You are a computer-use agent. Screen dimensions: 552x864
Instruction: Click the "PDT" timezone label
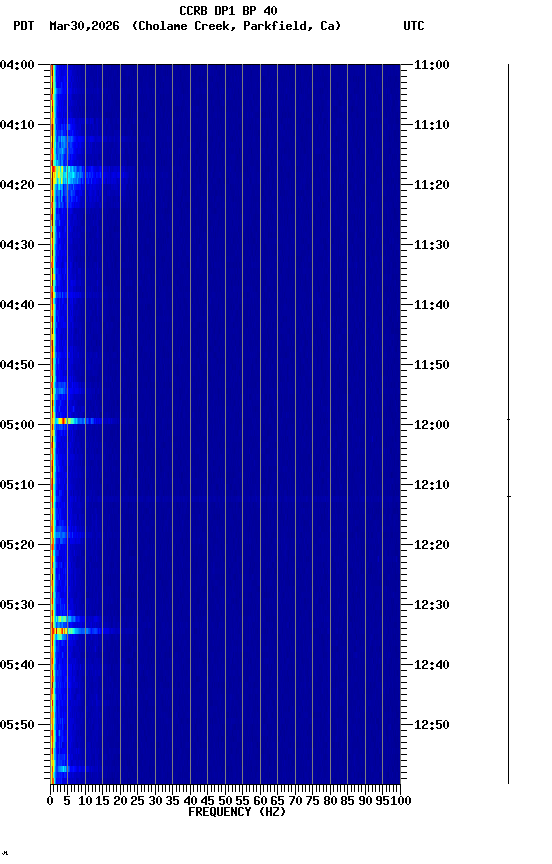point(24,26)
